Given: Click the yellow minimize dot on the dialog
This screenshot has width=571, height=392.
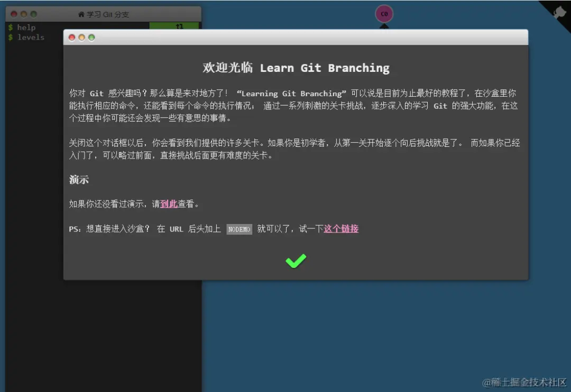Looking at the screenshot, I should point(81,37).
